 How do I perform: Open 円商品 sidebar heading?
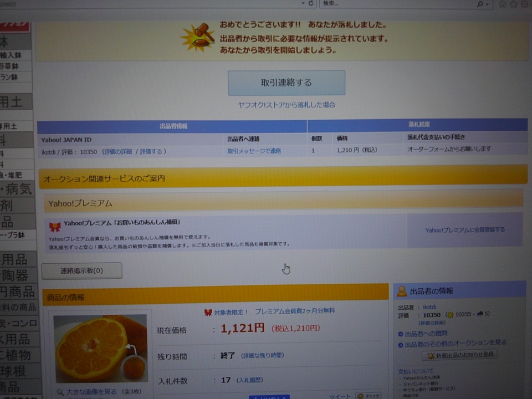(18, 291)
